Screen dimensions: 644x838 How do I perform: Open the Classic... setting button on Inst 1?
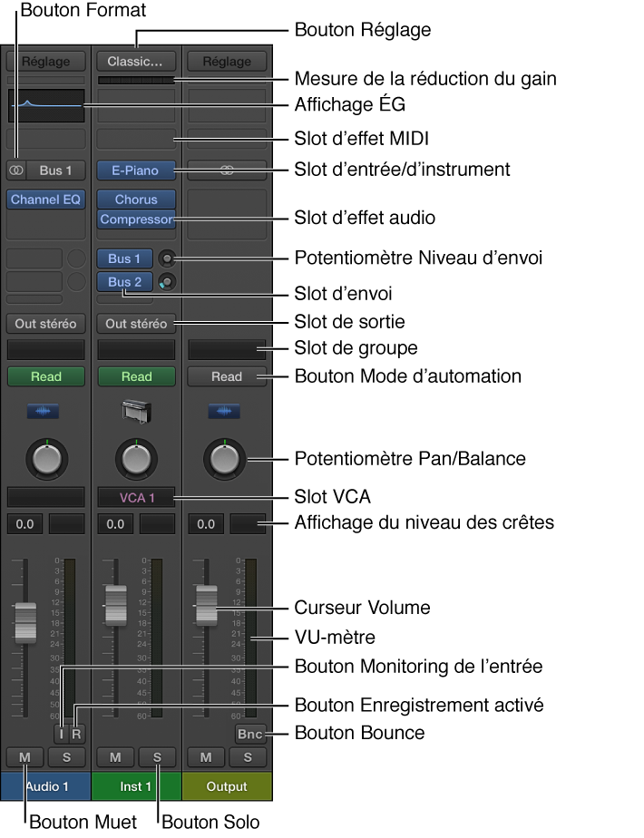[136, 62]
